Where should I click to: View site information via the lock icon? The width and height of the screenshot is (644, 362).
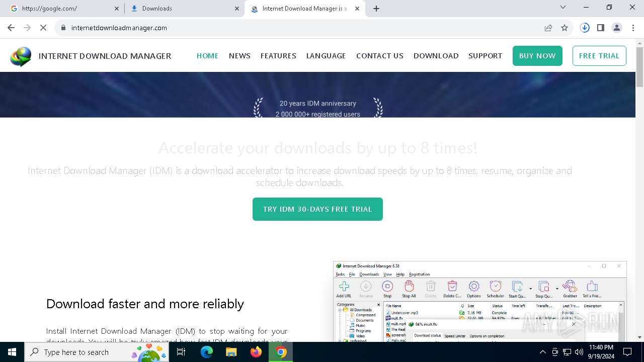point(63,28)
